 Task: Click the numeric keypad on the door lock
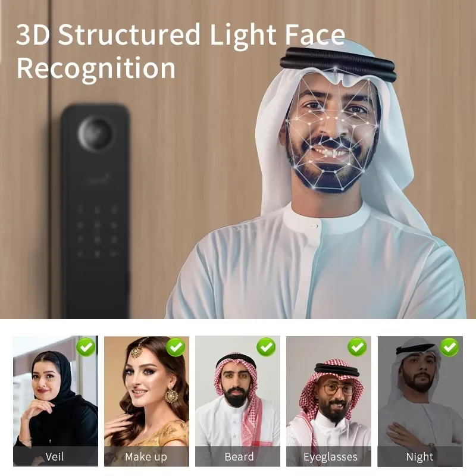(97, 232)
